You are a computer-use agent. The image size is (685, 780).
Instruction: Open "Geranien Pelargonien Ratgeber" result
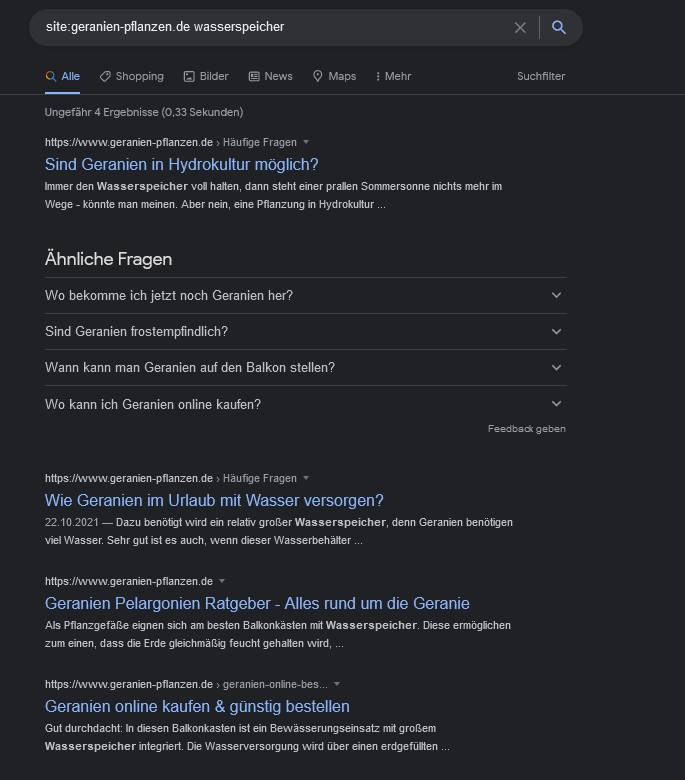(257, 604)
